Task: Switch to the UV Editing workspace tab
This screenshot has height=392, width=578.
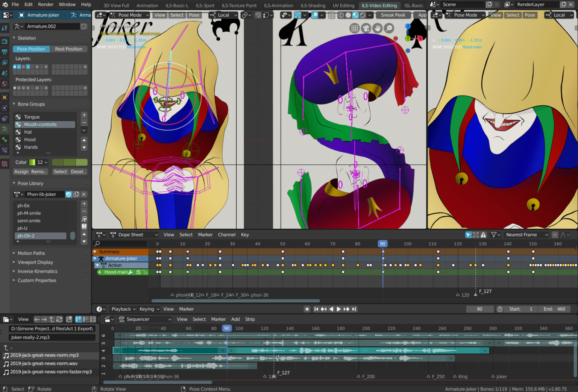Action: (343, 5)
